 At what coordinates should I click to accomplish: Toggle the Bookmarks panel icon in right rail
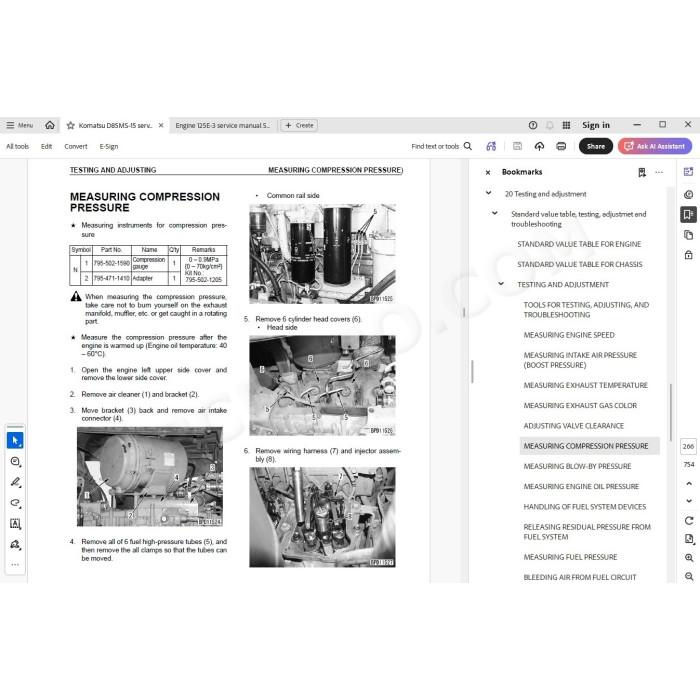click(x=688, y=214)
